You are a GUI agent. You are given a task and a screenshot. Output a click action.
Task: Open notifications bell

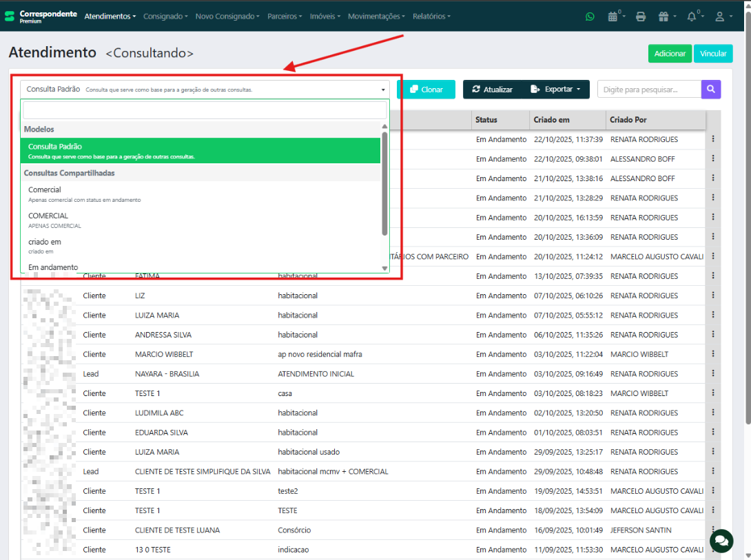[x=692, y=17]
